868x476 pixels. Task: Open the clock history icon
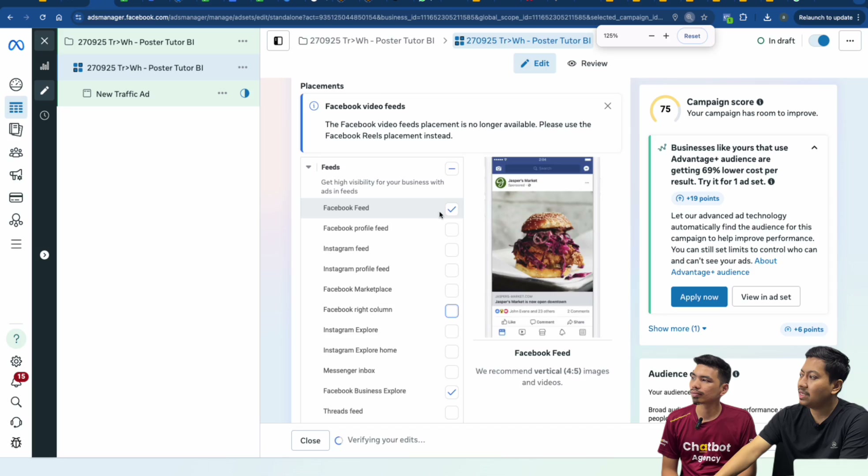tap(45, 115)
